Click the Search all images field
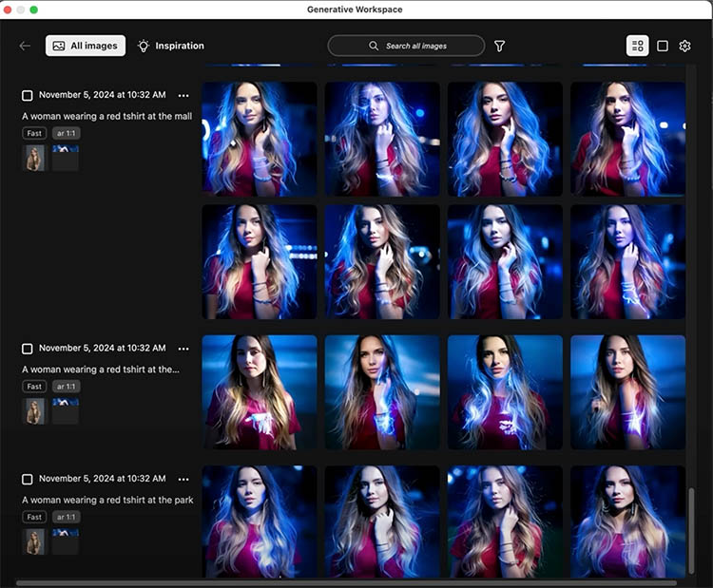This screenshot has height=588, width=713. (x=415, y=46)
